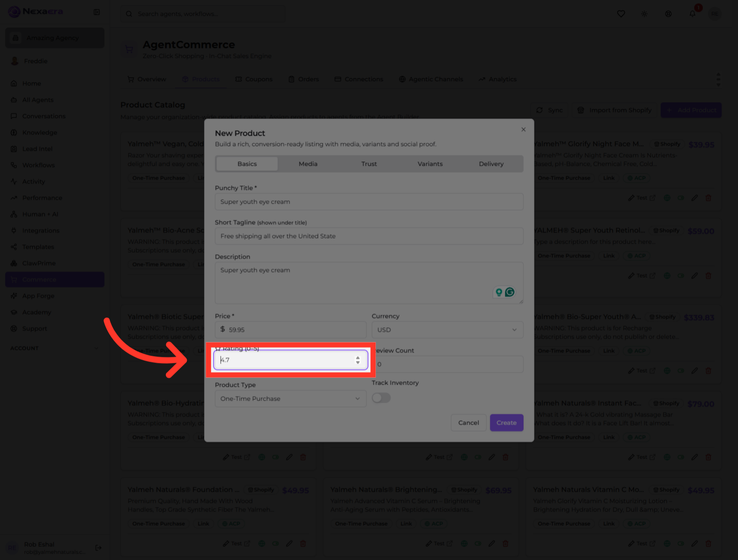
Task: Click the Price input showing 59.95
Action: tap(290, 329)
